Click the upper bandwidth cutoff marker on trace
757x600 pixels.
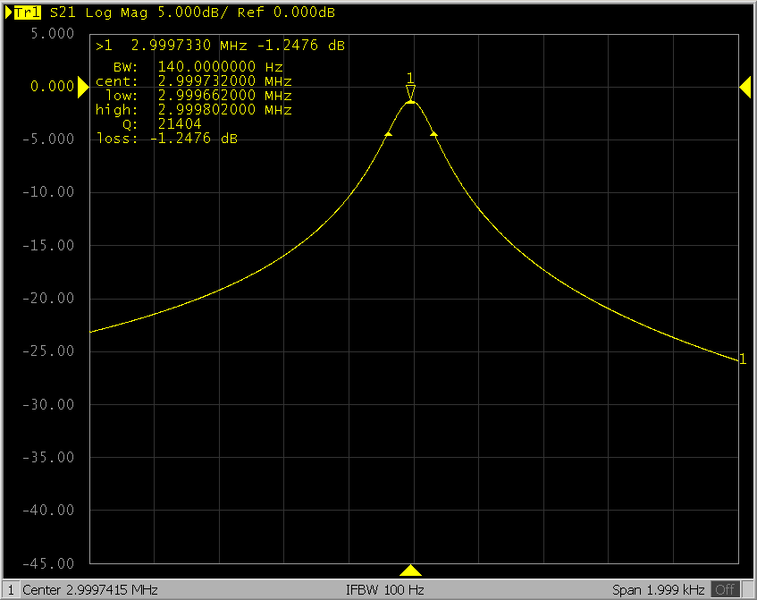433,133
